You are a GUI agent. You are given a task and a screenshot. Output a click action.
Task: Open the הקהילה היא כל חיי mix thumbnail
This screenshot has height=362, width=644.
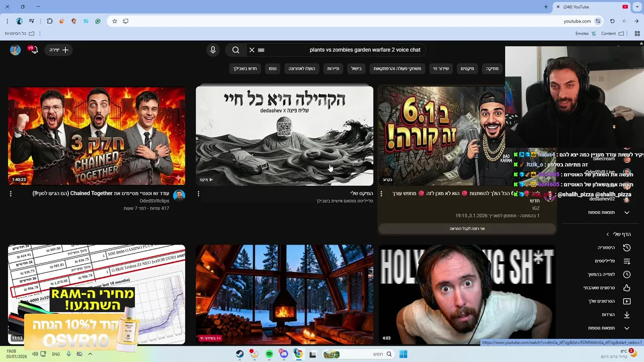[284, 136]
